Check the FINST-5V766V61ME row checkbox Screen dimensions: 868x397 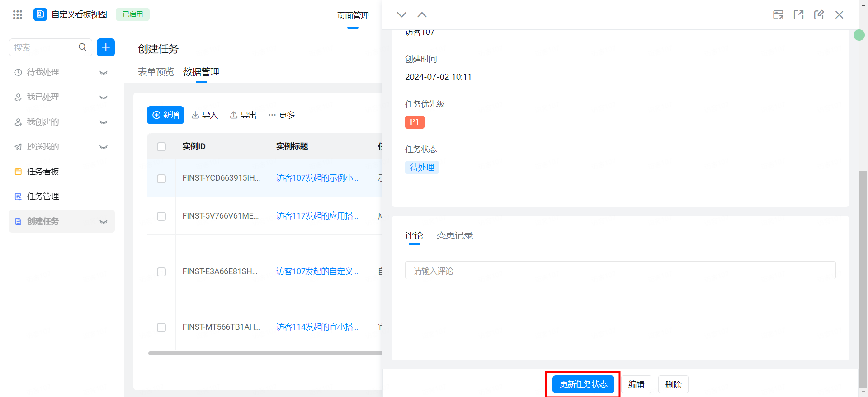tap(161, 216)
